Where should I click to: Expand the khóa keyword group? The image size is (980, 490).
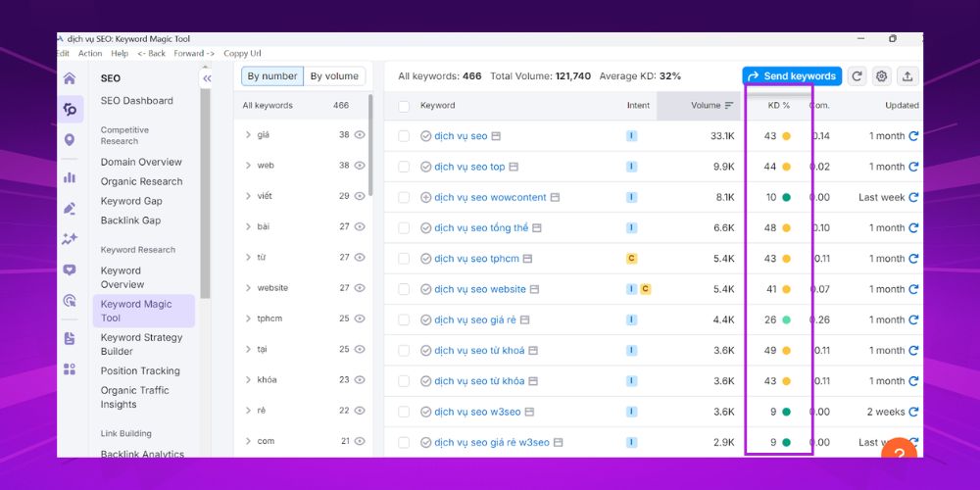click(x=248, y=379)
